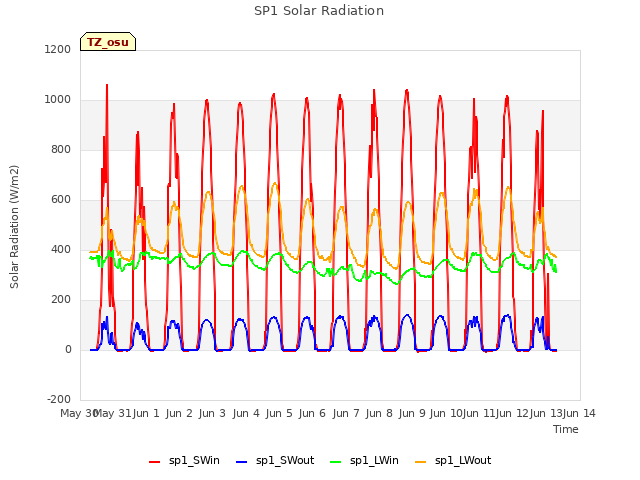Click the 0 y-axis tick label
Image resolution: width=640 pixels, height=480 pixels.
pyautogui.click(x=68, y=349)
